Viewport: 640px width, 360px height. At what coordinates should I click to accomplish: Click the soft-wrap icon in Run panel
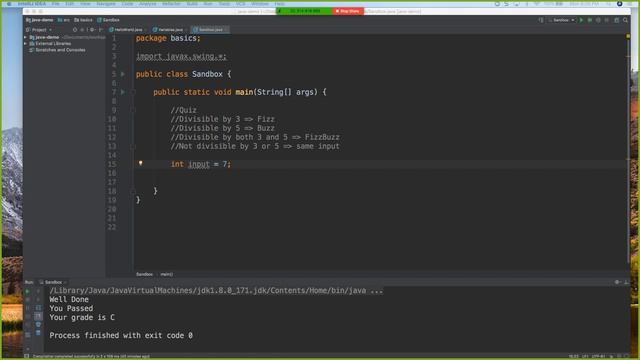pos(38,308)
